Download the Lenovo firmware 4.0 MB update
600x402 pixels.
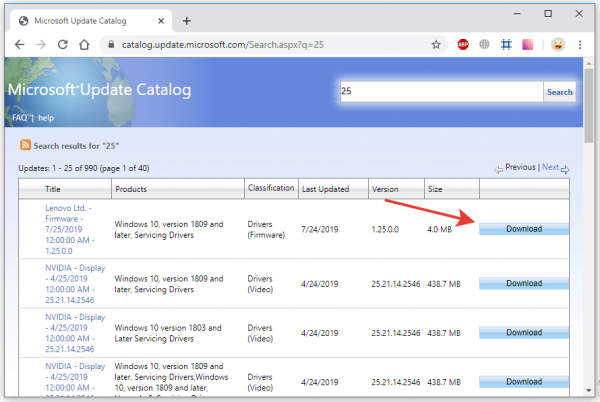(524, 229)
